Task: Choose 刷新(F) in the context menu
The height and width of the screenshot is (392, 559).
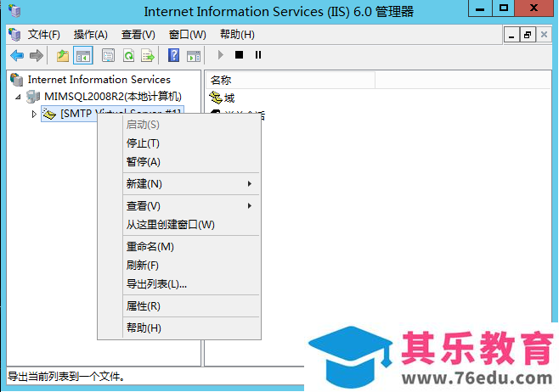Action: tap(191, 266)
